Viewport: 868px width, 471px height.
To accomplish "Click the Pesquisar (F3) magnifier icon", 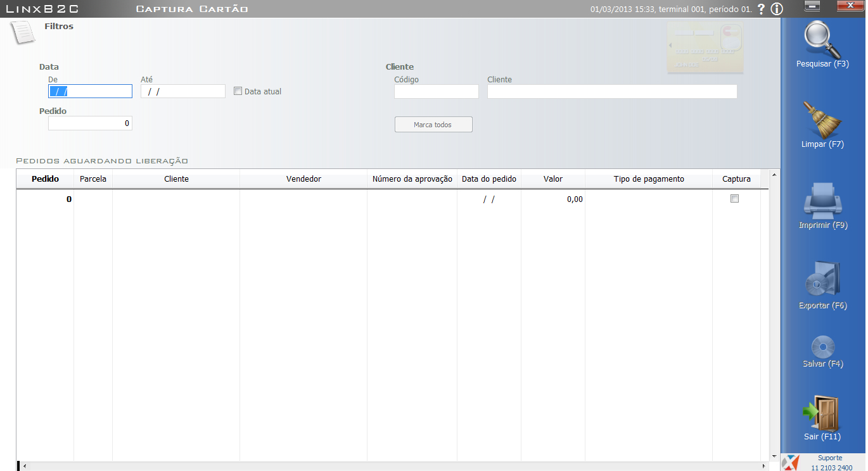I will (x=822, y=39).
